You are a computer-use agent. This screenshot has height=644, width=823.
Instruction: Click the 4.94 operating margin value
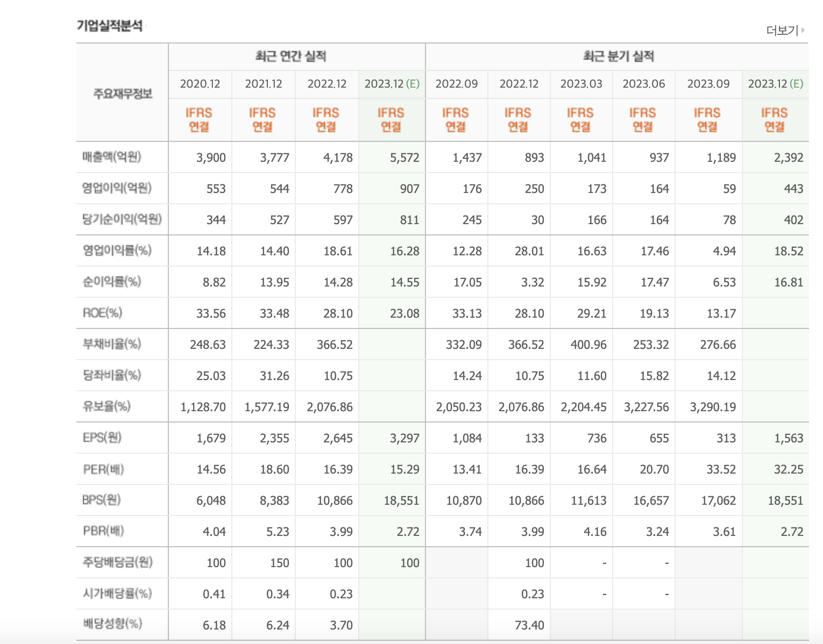pyautogui.click(x=724, y=252)
